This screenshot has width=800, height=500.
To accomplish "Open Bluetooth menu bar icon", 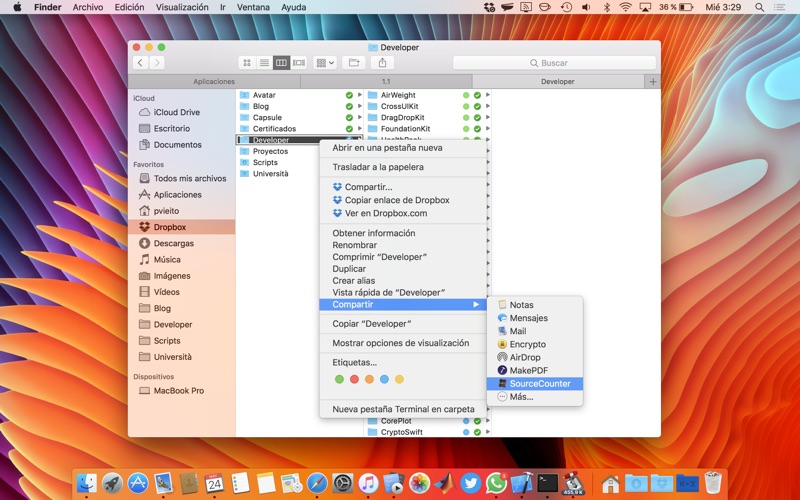I will (x=607, y=7).
